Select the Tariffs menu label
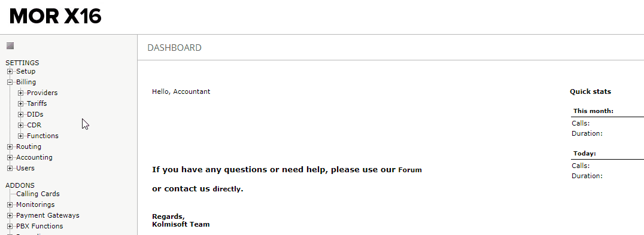The height and width of the screenshot is (235, 644). 37,103
